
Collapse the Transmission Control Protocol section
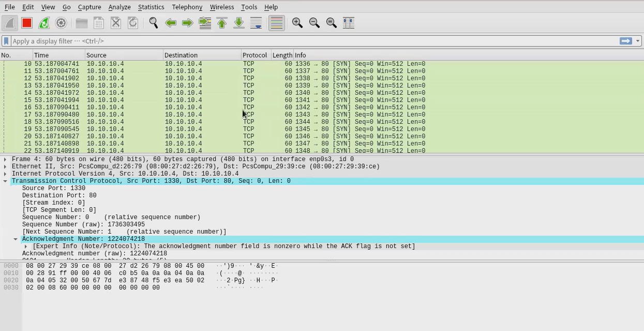(x=5, y=181)
